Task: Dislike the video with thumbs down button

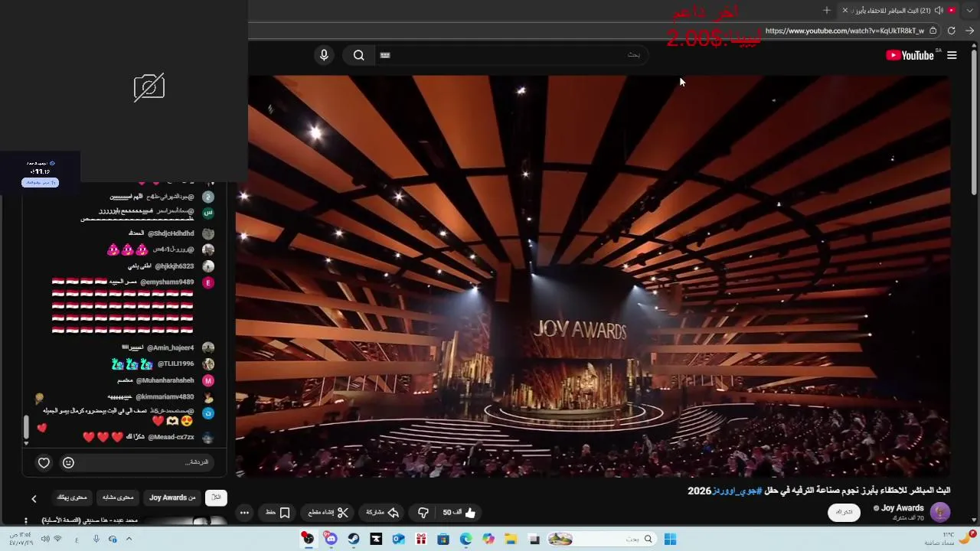Action: click(x=423, y=513)
